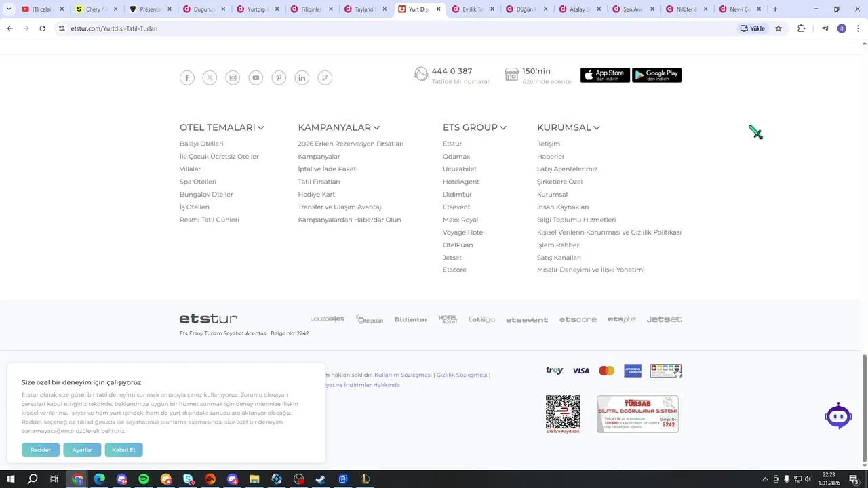Accept cookies with Kabul Et
The image size is (868, 488).
click(123, 450)
